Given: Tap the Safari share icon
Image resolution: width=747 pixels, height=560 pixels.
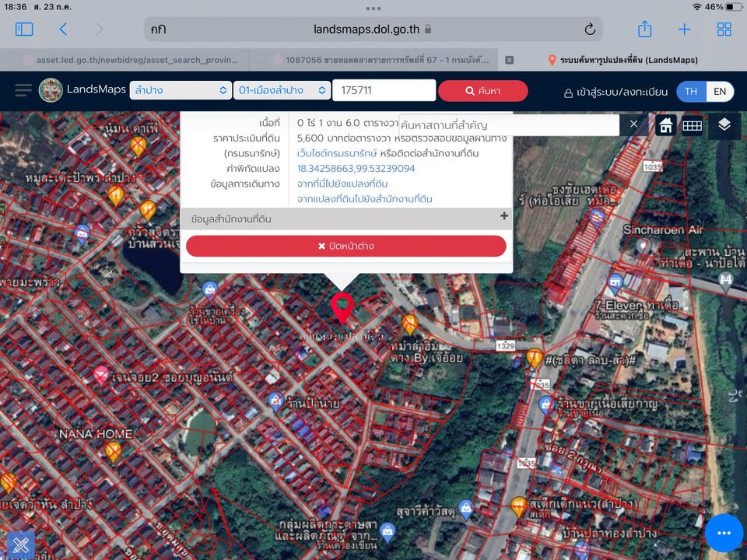Looking at the screenshot, I should tap(644, 29).
